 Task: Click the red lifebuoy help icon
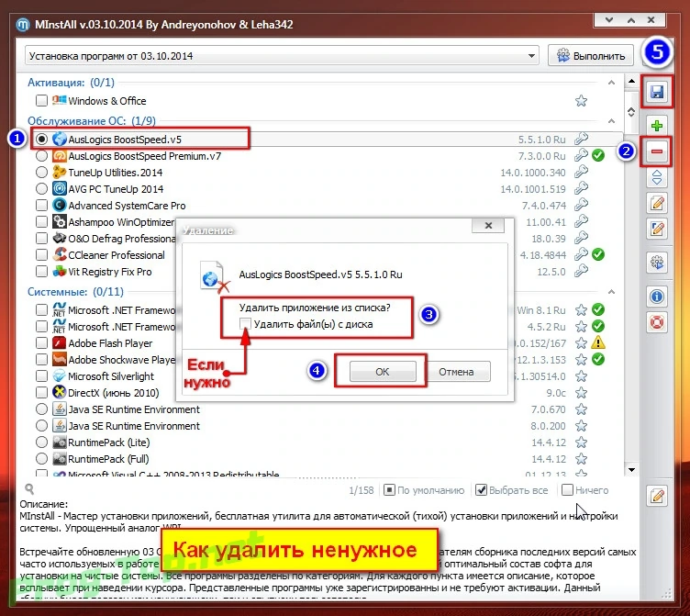[x=657, y=322]
